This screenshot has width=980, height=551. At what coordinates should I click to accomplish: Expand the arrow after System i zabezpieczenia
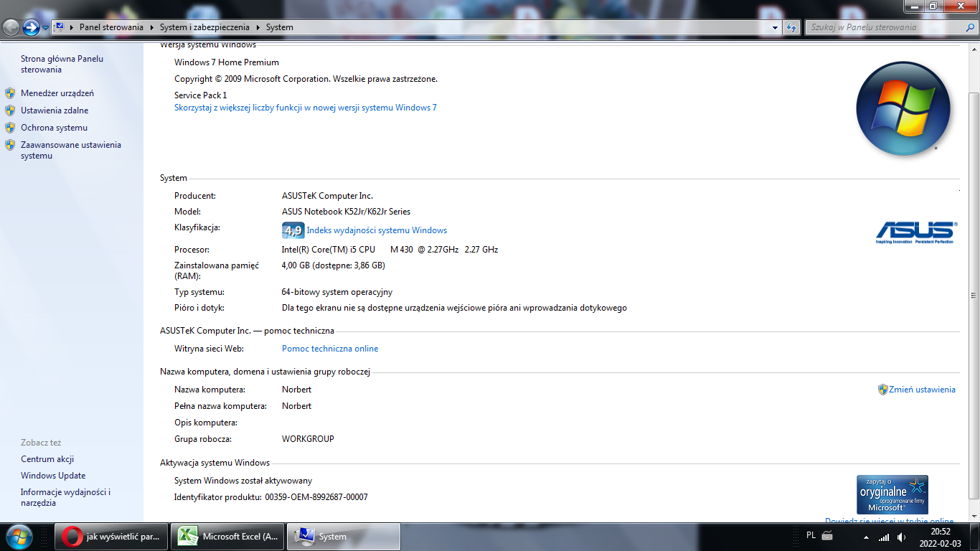click(x=258, y=27)
